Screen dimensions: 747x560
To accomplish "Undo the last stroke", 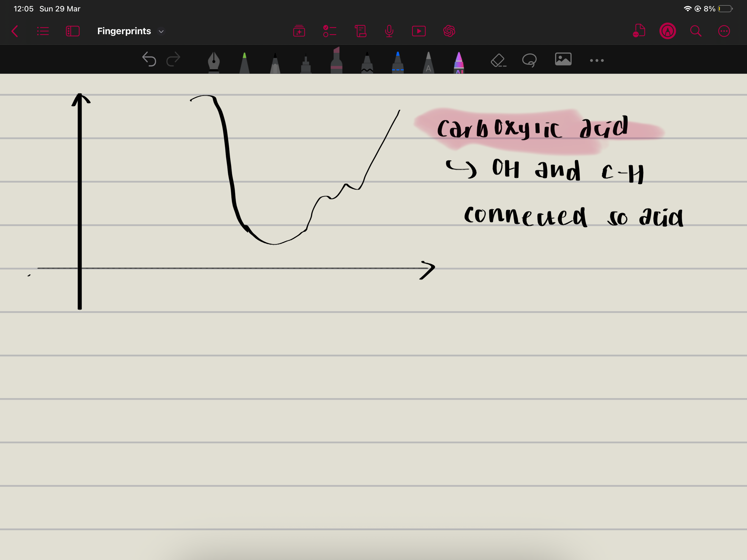I will click(149, 60).
